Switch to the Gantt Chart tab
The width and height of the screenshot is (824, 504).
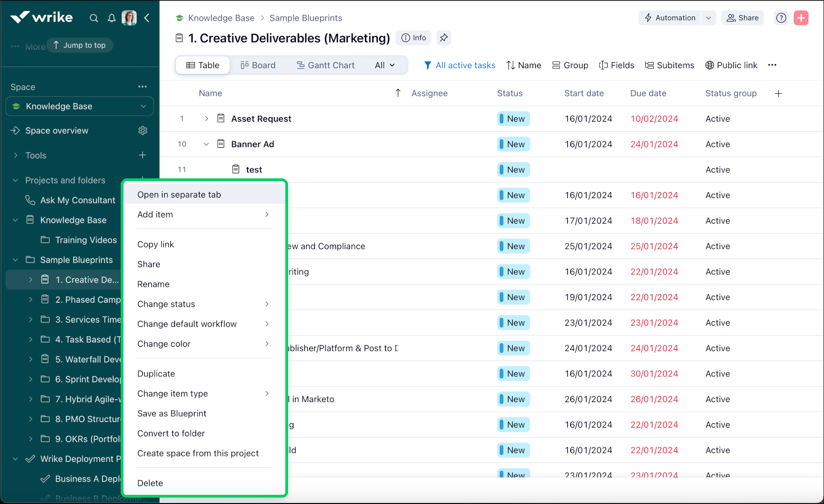point(325,65)
